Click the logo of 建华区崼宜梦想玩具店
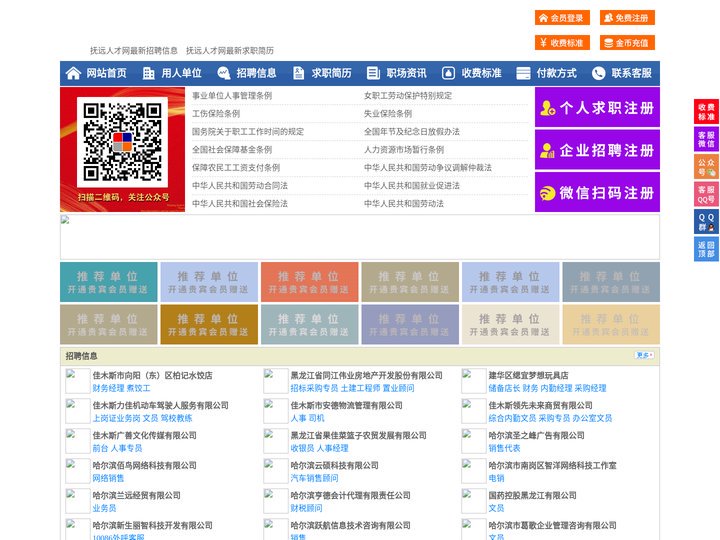Viewport: 720px width, 540px height. pyautogui.click(x=473, y=381)
